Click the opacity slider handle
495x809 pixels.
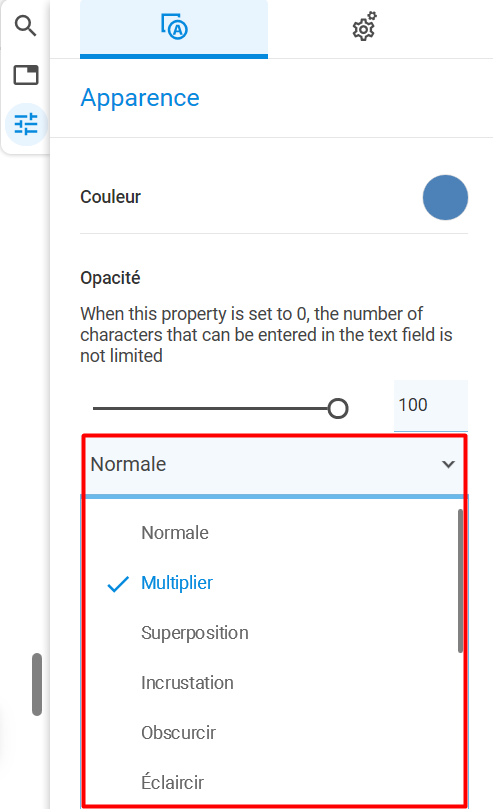coord(338,409)
